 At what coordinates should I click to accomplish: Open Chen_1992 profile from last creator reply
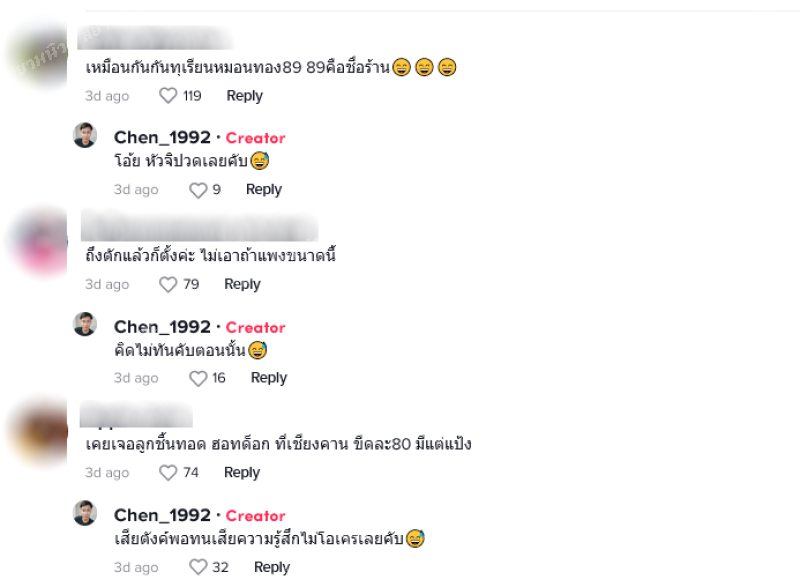click(162, 515)
